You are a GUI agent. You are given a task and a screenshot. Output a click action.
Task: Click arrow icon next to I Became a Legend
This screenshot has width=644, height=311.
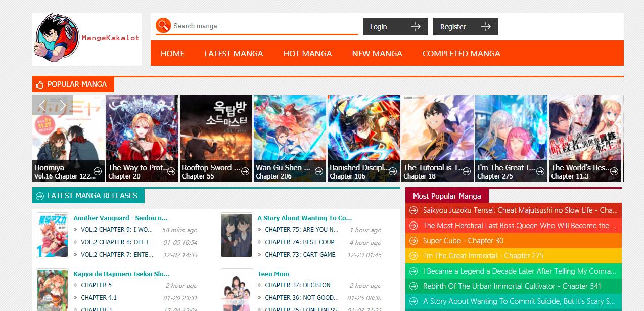[x=413, y=271]
